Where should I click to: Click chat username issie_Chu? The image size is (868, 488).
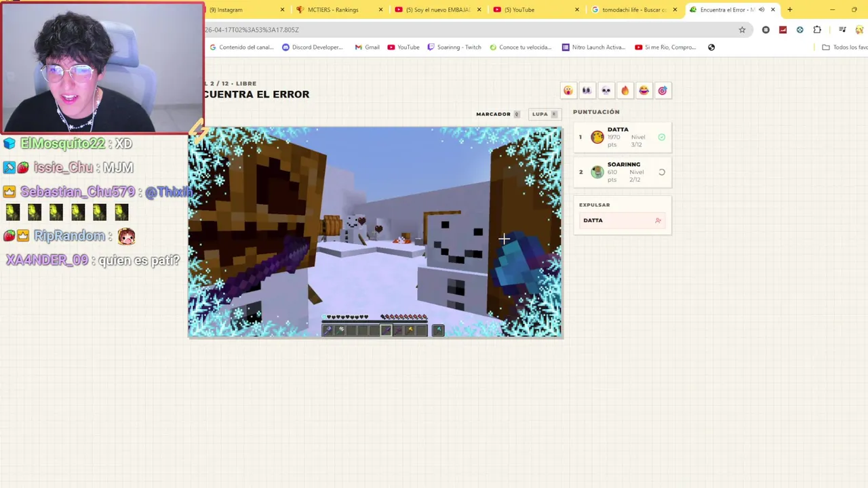coord(64,167)
